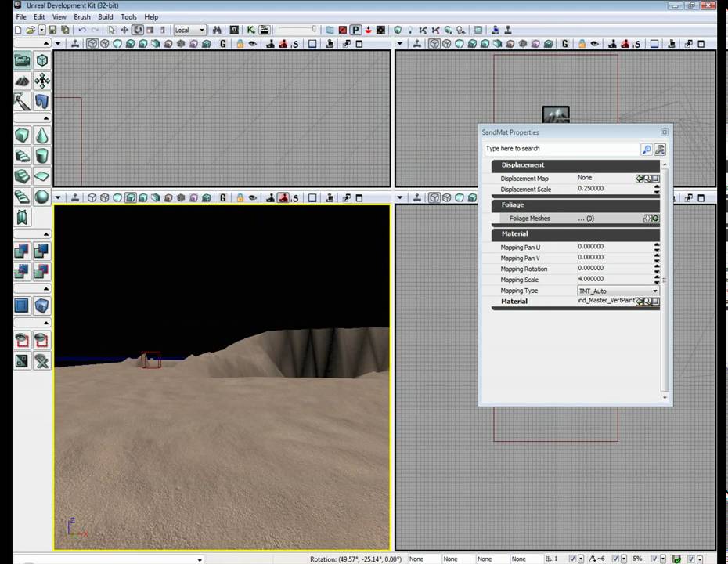
Task: Click the CSG Deintersect button
Action: point(42,271)
